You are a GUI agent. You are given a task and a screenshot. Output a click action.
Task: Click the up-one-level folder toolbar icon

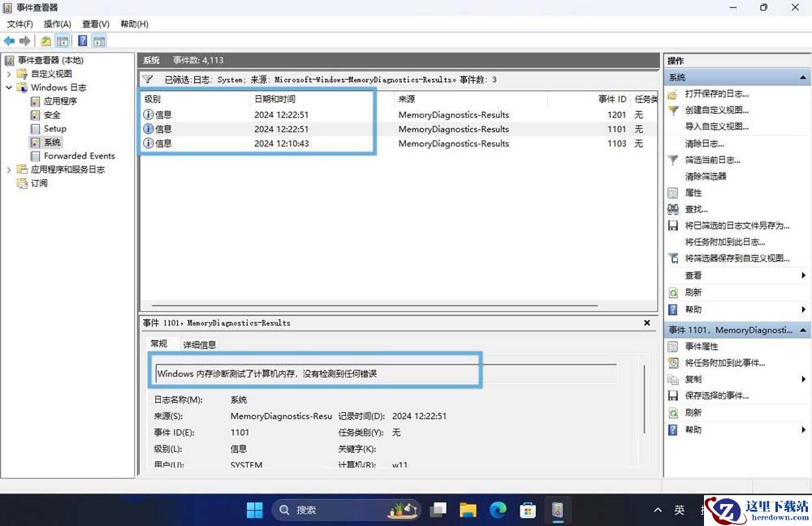[46, 41]
